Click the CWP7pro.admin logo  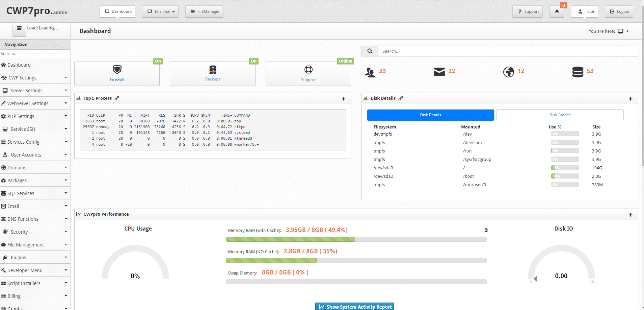(37, 11)
